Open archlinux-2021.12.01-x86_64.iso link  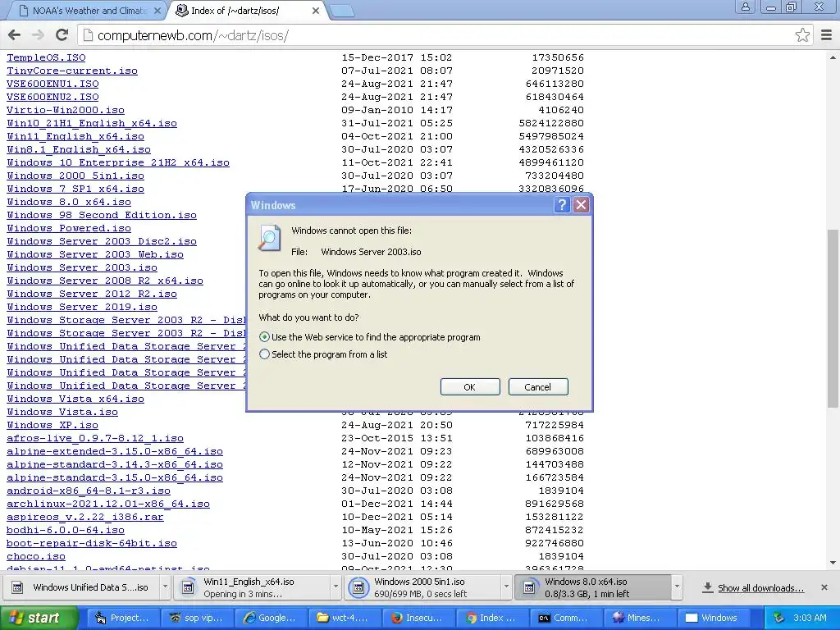[x=108, y=504]
